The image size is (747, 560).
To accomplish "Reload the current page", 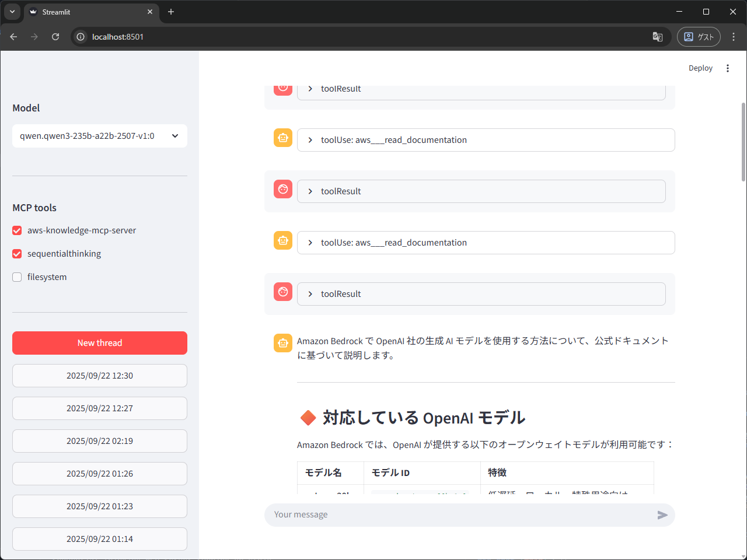I will [55, 37].
